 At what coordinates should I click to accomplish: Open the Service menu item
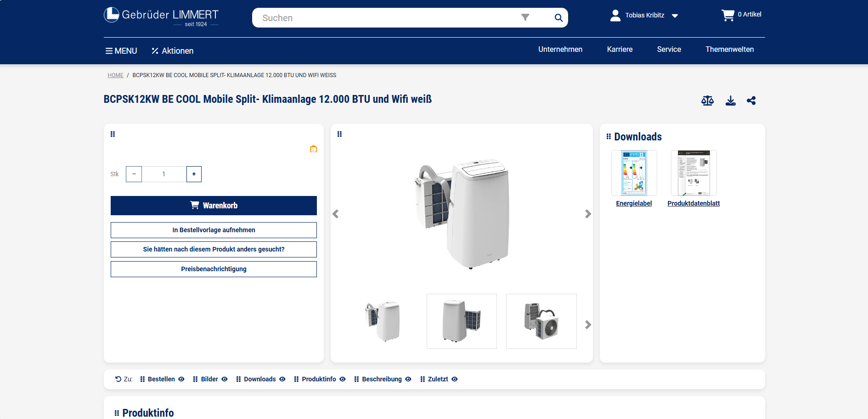[669, 50]
